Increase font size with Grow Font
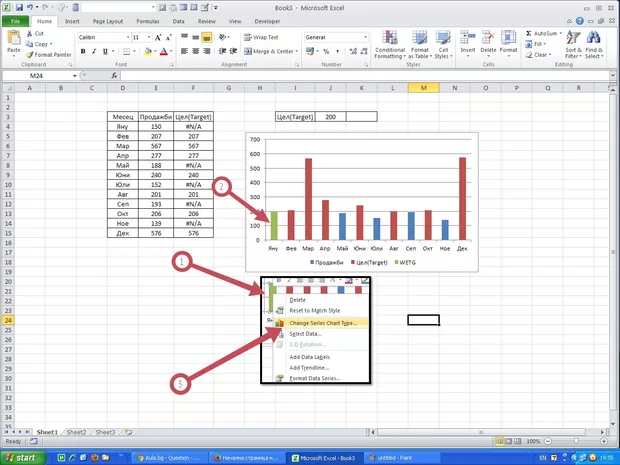 [158, 37]
